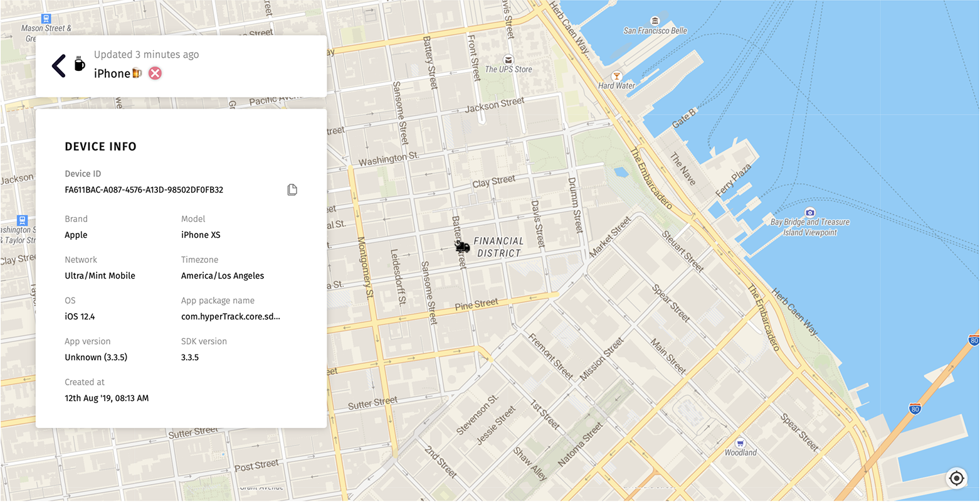Click the Gate B pier label
980x502 pixels.
pyautogui.click(x=683, y=118)
